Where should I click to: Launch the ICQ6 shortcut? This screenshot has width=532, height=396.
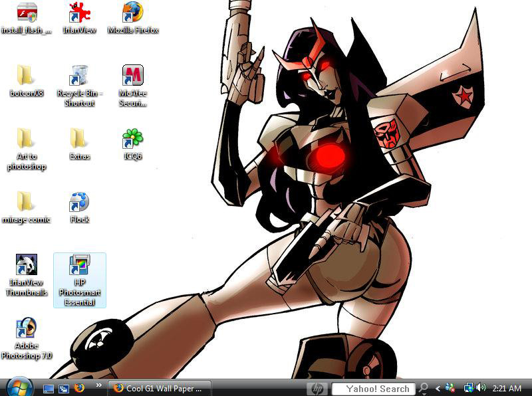click(132, 144)
